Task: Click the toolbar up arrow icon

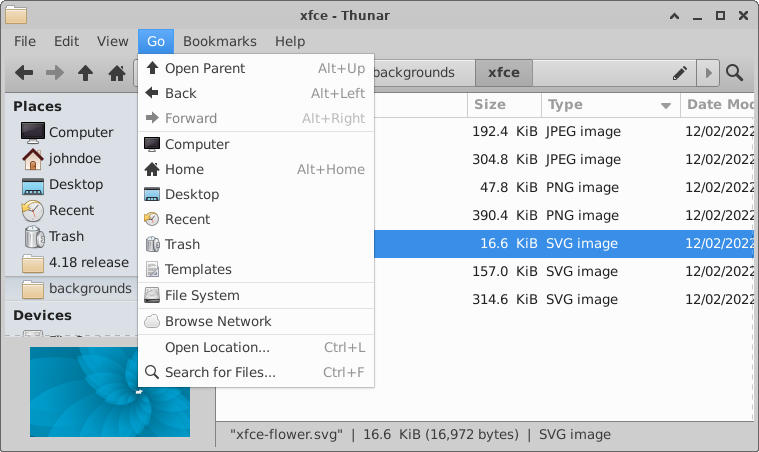Action: pyautogui.click(x=86, y=73)
